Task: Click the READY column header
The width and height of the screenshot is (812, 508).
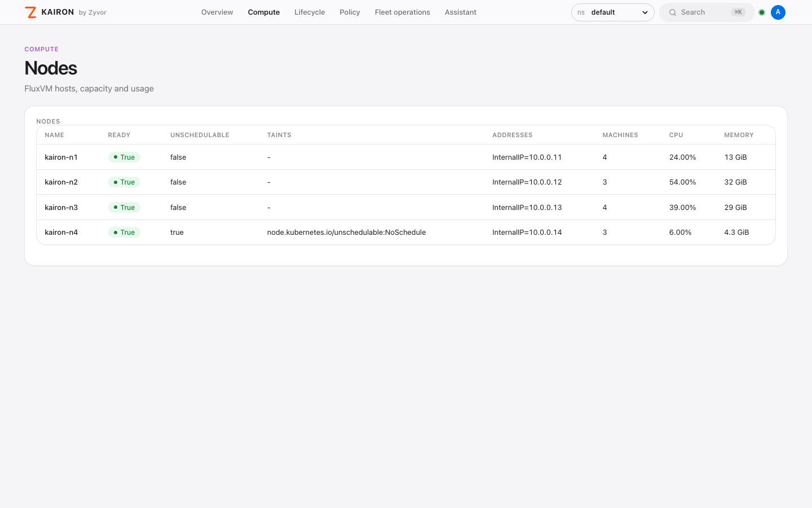Action: click(x=119, y=135)
